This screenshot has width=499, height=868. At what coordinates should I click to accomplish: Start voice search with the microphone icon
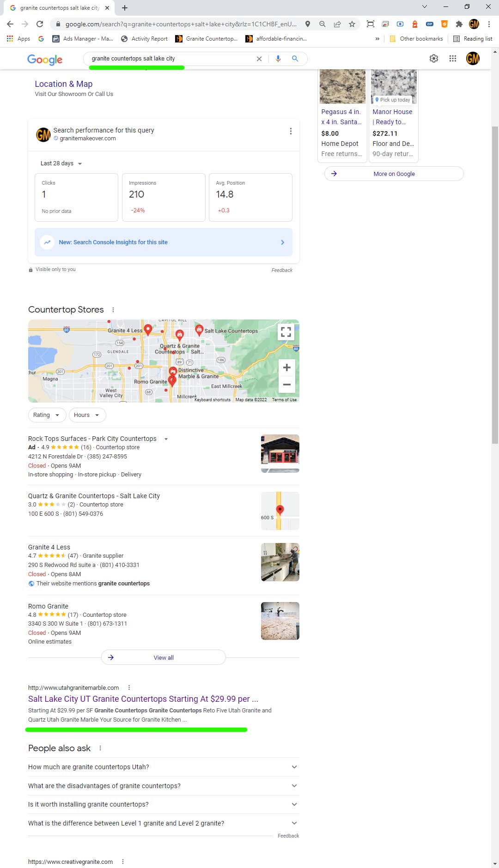[x=278, y=59]
